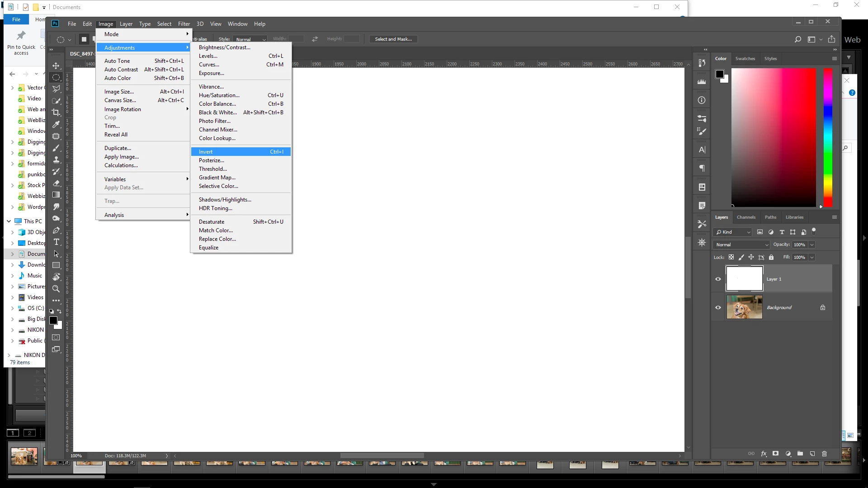
Task: Hide Layer 1 with eye icon
Action: click(x=718, y=279)
